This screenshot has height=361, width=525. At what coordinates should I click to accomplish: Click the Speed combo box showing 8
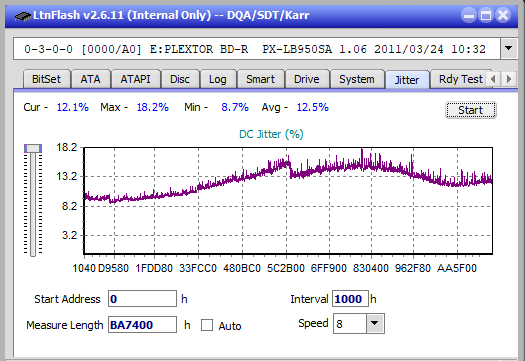(359, 323)
